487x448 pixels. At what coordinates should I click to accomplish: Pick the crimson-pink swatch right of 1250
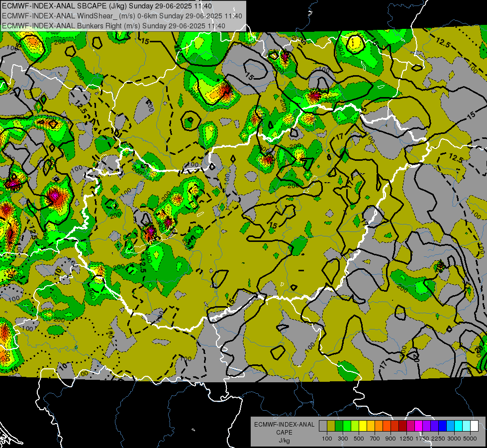(x=410, y=426)
